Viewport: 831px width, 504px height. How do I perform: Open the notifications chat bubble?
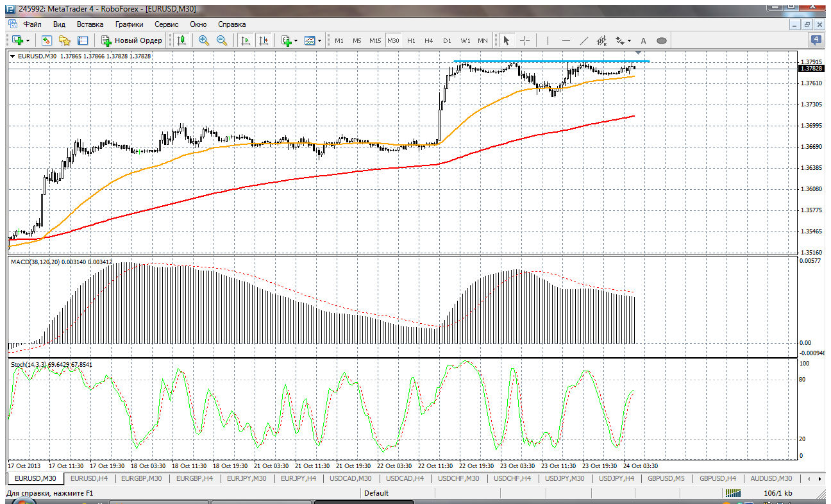click(x=816, y=40)
